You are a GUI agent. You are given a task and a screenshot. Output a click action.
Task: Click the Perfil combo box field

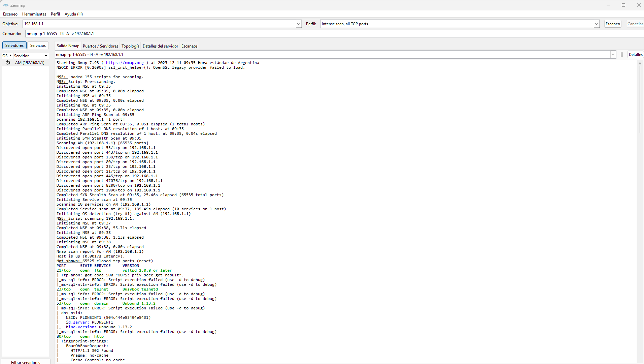coord(457,24)
